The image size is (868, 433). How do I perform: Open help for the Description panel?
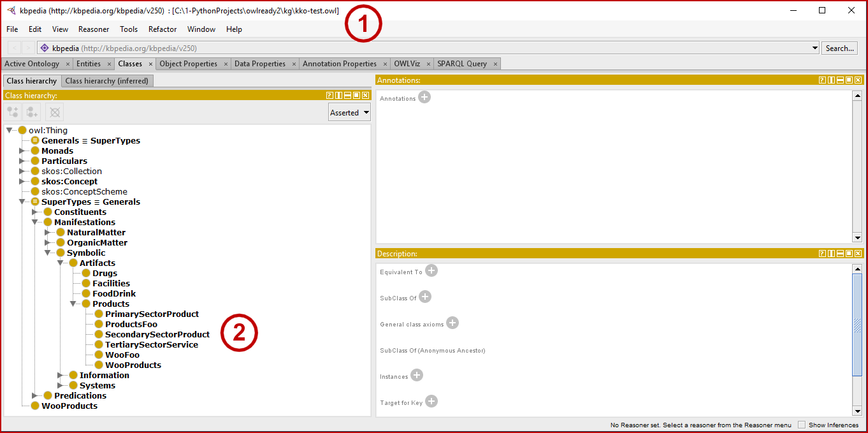click(823, 254)
